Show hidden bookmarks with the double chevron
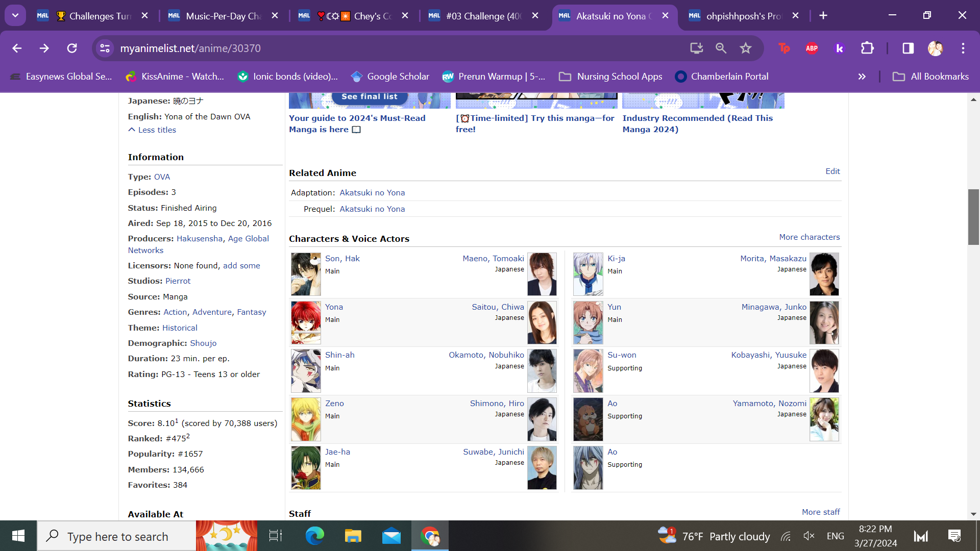This screenshot has height=551, width=980. (862, 77)
